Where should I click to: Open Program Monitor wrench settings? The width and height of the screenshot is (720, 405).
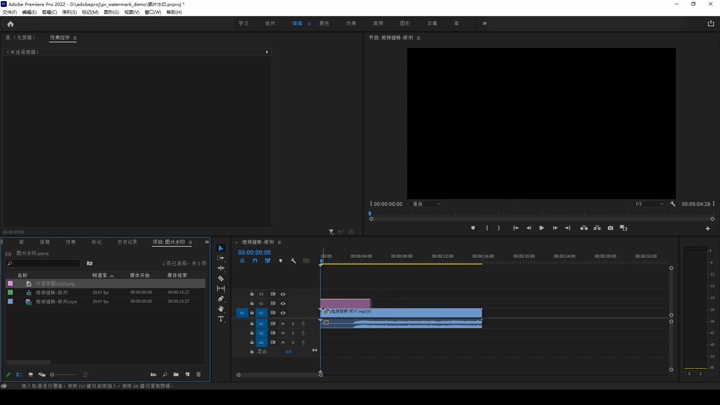[x=673, y=204]
